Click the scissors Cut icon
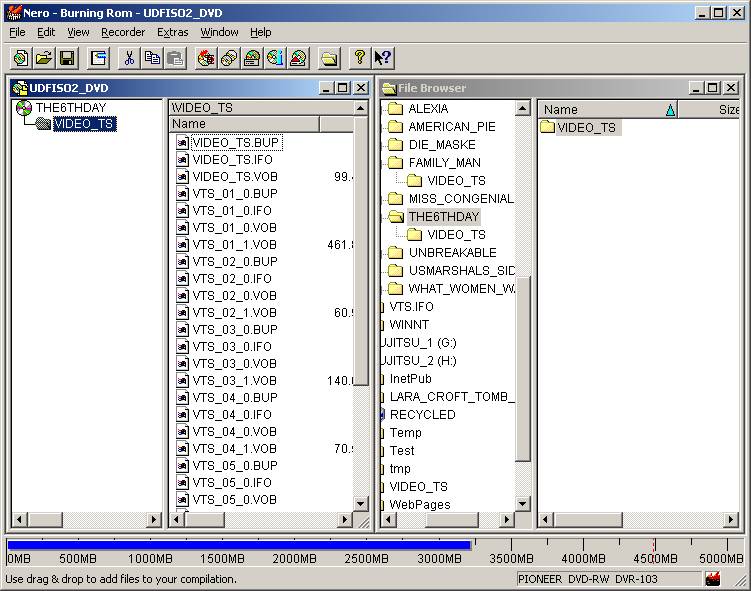Screen dimensions: 751x591 129,58
